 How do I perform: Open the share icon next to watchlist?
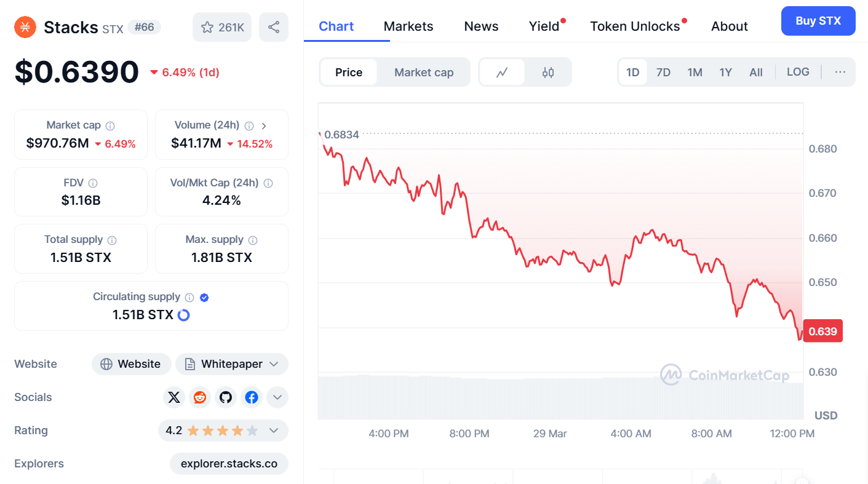(x=273, y=26)
